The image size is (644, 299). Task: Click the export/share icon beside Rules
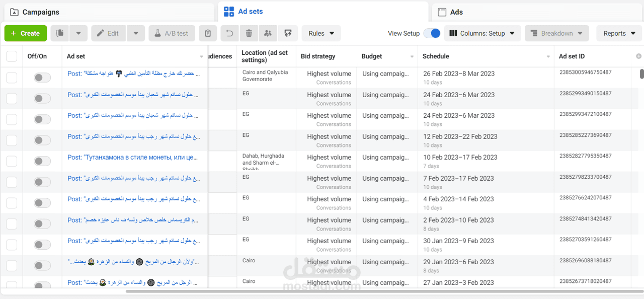click(288, 33)
